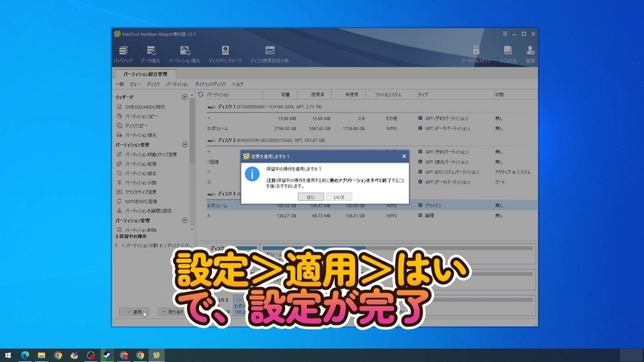Open the バックアップ tool
This screenshot has height=362, width=644.
pos(123,54)
